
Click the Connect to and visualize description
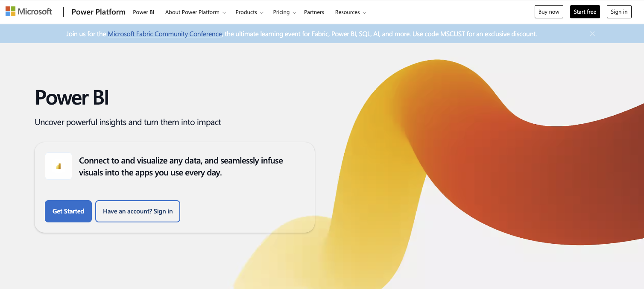[x=181, y=166]
